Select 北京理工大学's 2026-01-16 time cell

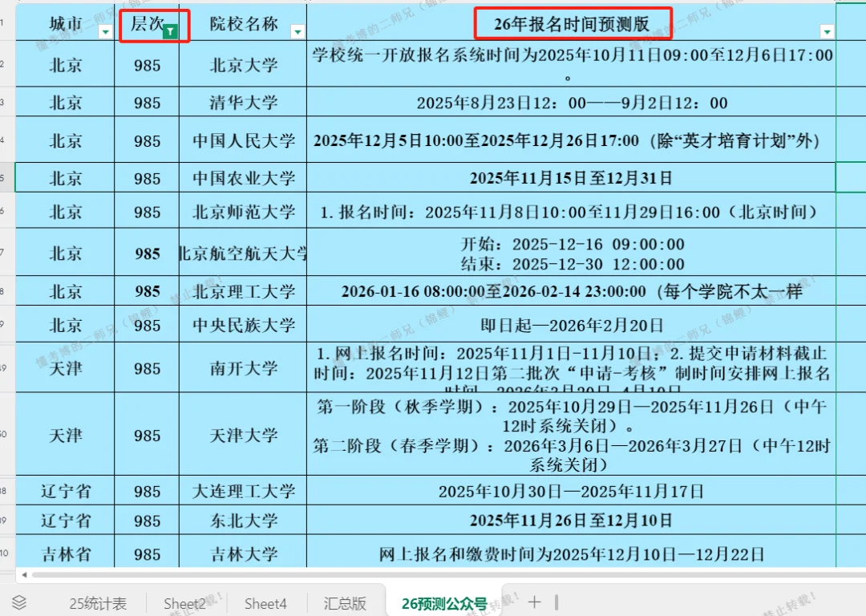pyautogui.click(x=571, y=291)
